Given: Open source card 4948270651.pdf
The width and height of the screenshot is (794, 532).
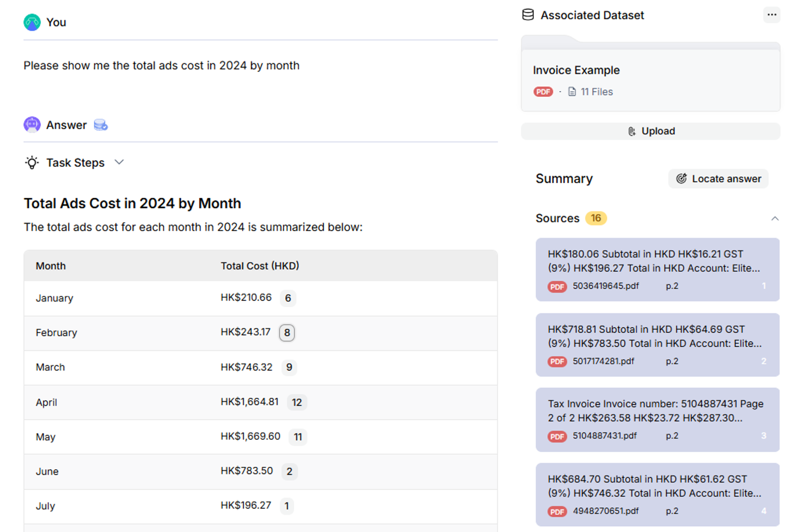Looking at the screenshot, I should pyautogui.click(x=657, y=495).
